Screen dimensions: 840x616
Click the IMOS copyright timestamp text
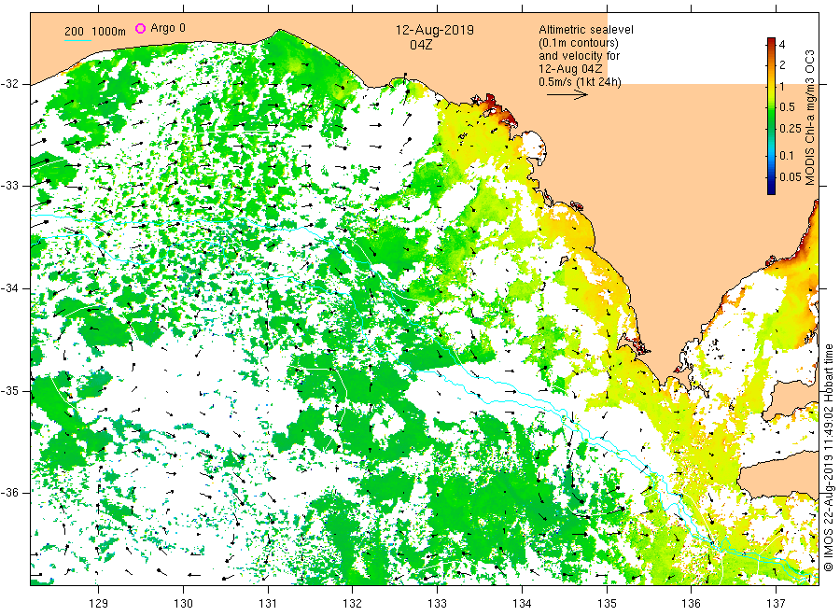829,457
